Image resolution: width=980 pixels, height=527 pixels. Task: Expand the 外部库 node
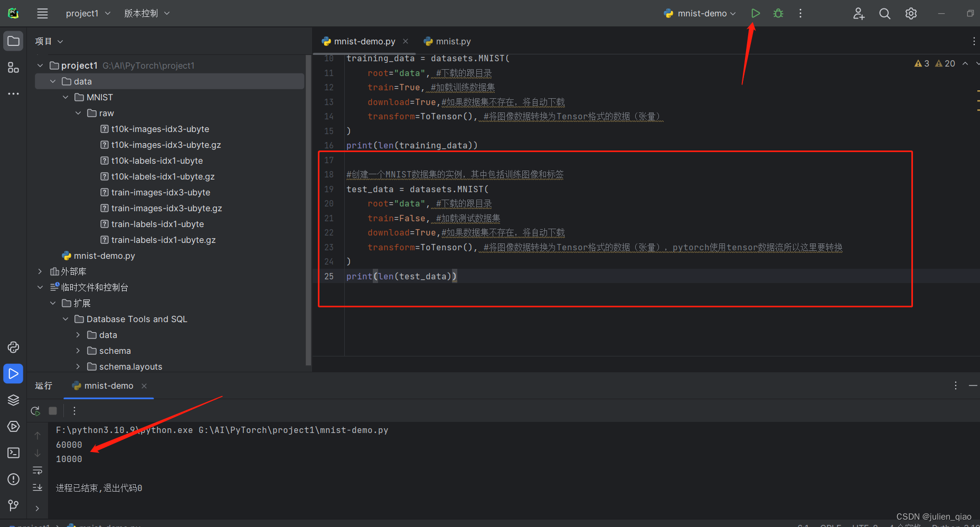[40, 271]
